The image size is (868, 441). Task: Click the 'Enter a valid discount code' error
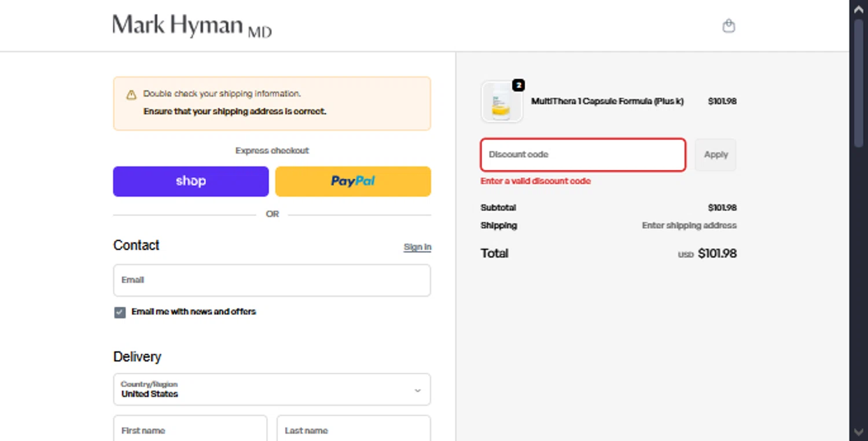click(536, 181)
